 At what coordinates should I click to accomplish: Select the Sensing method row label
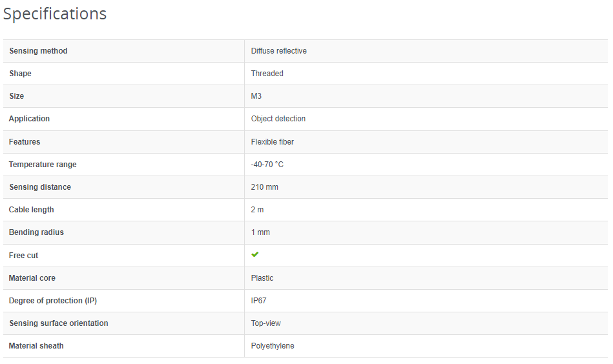click(x=38, y=51)
